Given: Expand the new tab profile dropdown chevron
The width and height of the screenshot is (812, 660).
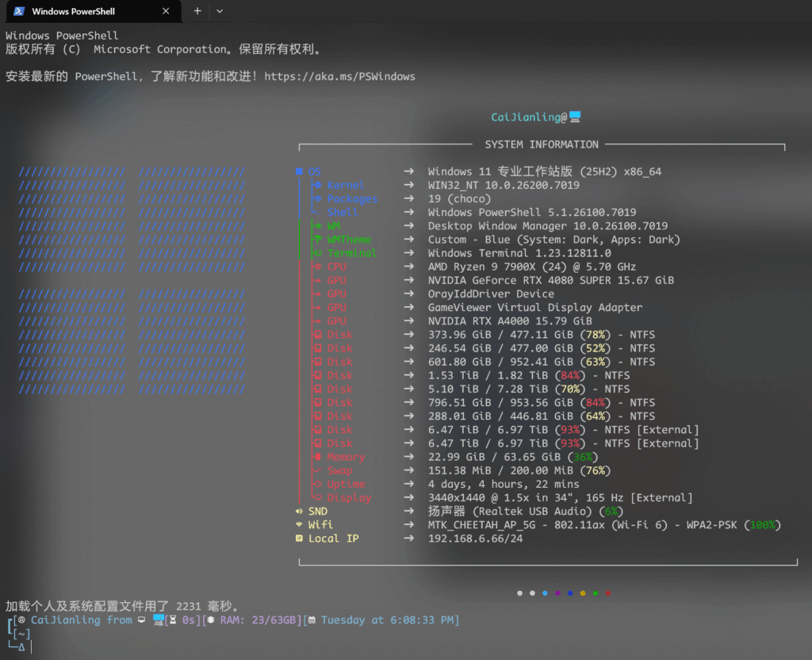Looking at the screenshot, I should pyautogui.click(x=220, y=11).
